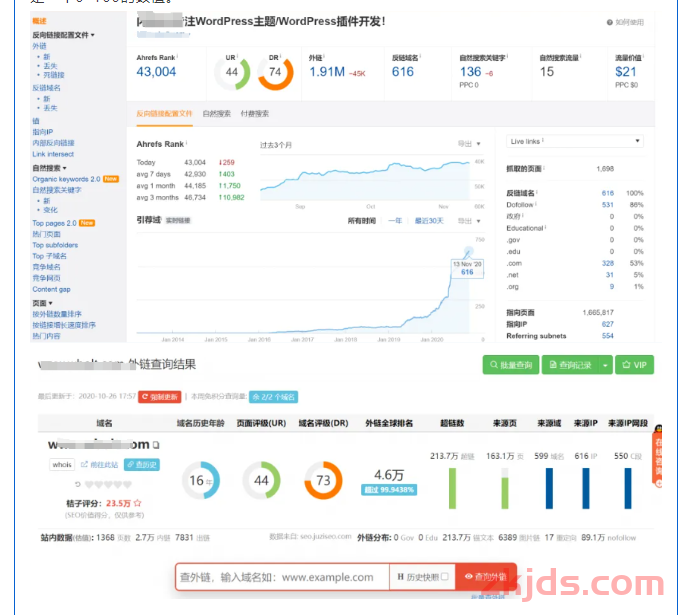683x615 pixels.
Task: Select 最近30天 range for 引荐域
Action: click(x=429, y=221)
